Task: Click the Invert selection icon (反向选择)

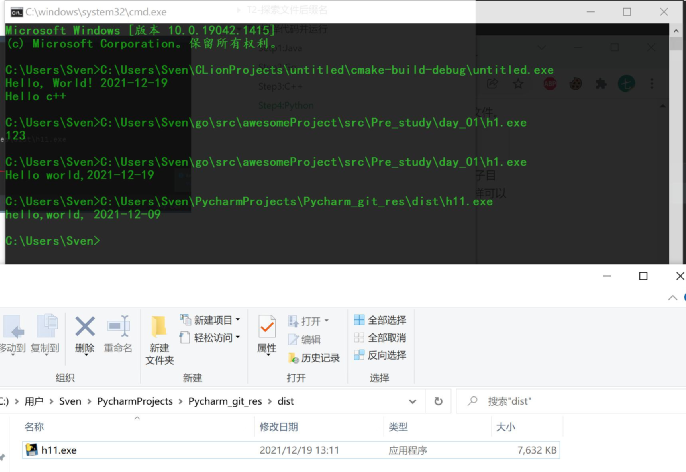Action: tap(359, 355)
